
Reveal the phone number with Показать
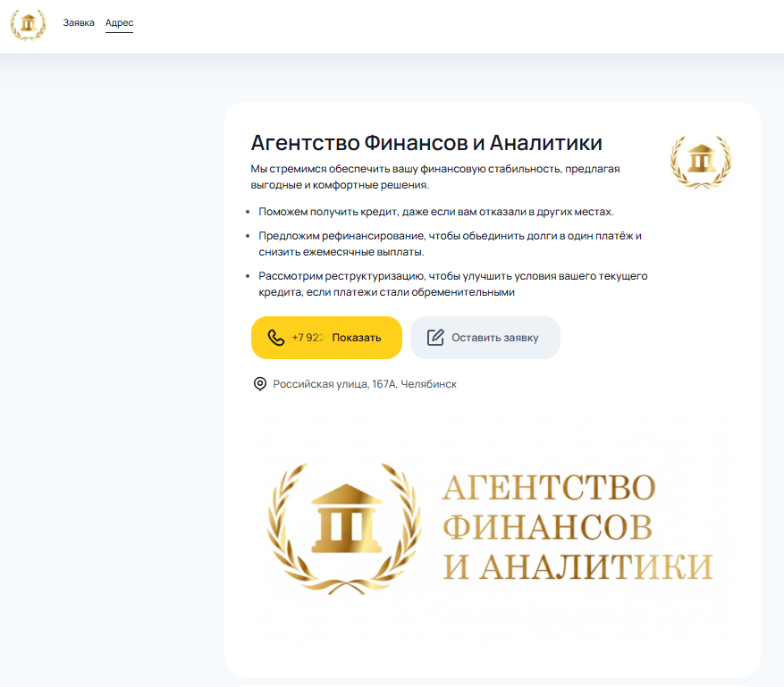tap(326, 338)
